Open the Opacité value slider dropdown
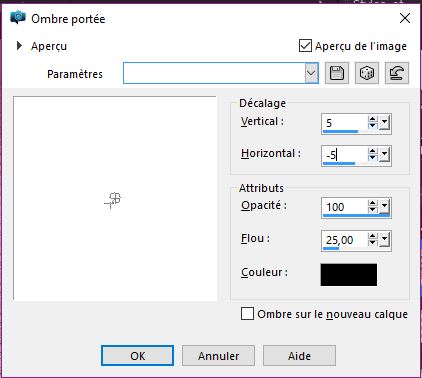Viewport: 422px width, 378px height. point(385,207)
